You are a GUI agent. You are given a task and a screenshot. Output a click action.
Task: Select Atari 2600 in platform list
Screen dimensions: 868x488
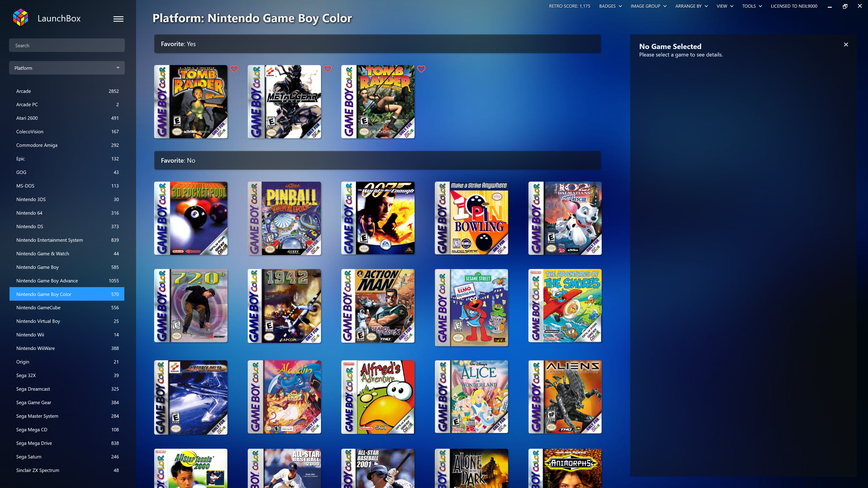coord(67,118)
